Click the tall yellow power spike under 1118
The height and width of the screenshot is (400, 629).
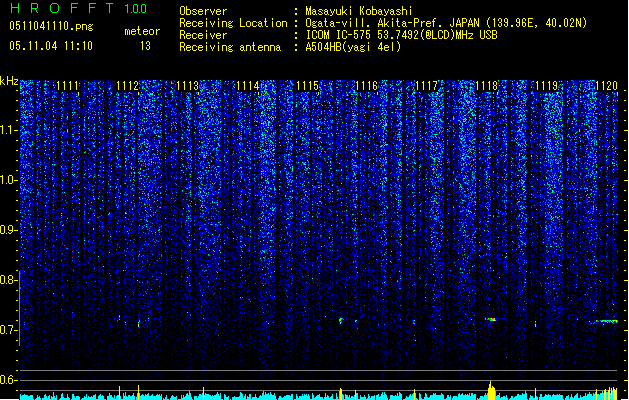tap(491, 390)
